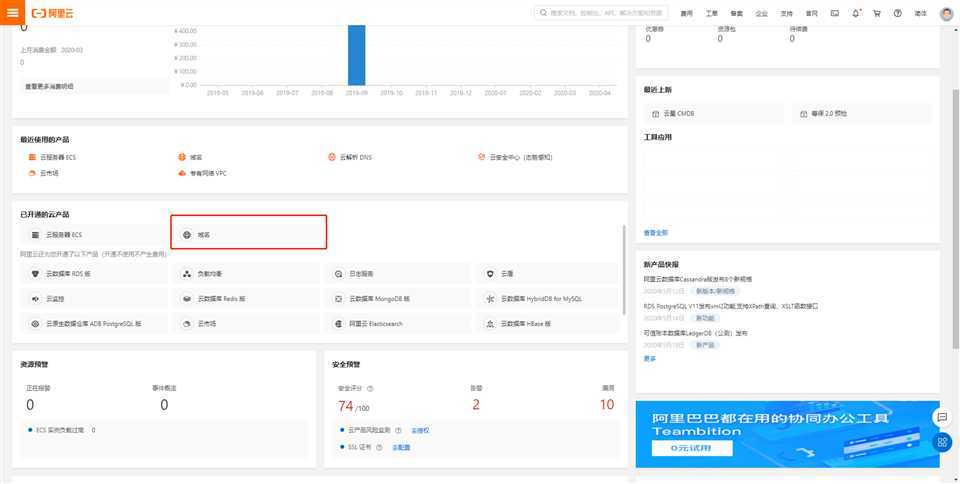Open orange 域名 icon in recently used products
The width and height of the screenshot is (960, 484).
point(182,157)
